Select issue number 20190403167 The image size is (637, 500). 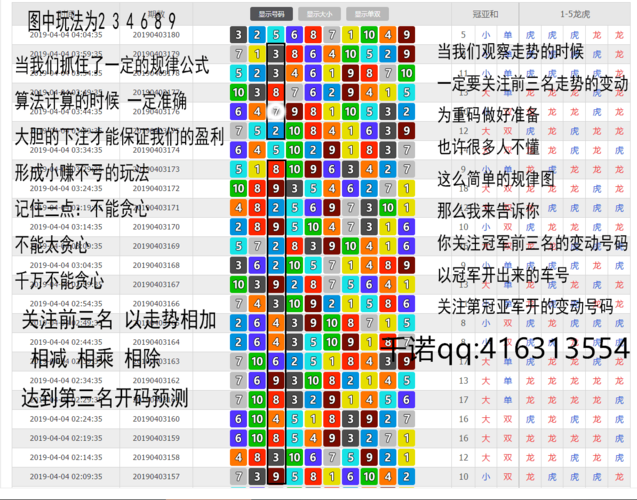(156, 284)
